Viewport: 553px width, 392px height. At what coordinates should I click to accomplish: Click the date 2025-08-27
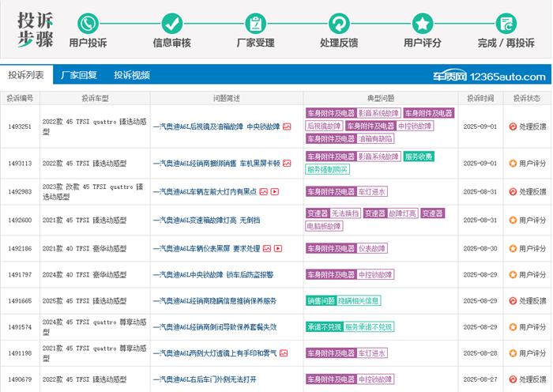click(480, 379)
